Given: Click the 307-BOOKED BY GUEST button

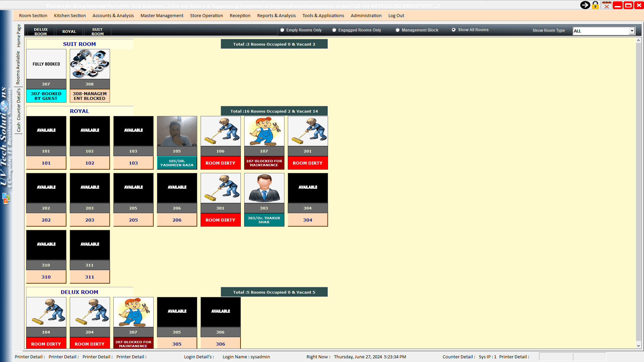Looking at the screenshot, I should pos(46,96).
